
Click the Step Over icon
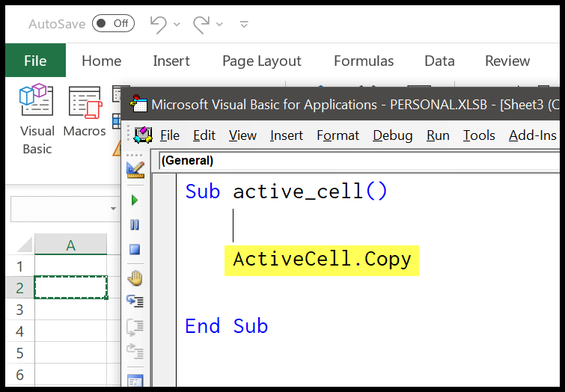[135, 328]
